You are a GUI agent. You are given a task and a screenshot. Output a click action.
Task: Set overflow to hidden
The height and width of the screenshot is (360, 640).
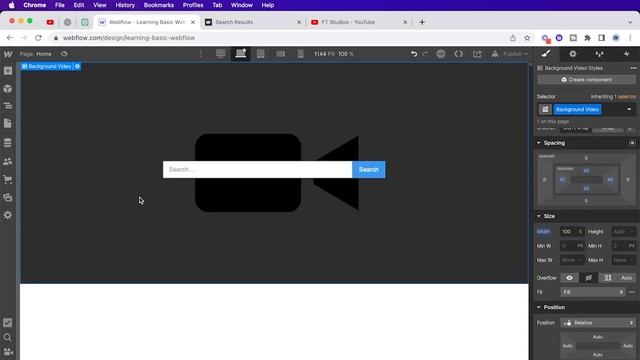[x=589, y=278]
